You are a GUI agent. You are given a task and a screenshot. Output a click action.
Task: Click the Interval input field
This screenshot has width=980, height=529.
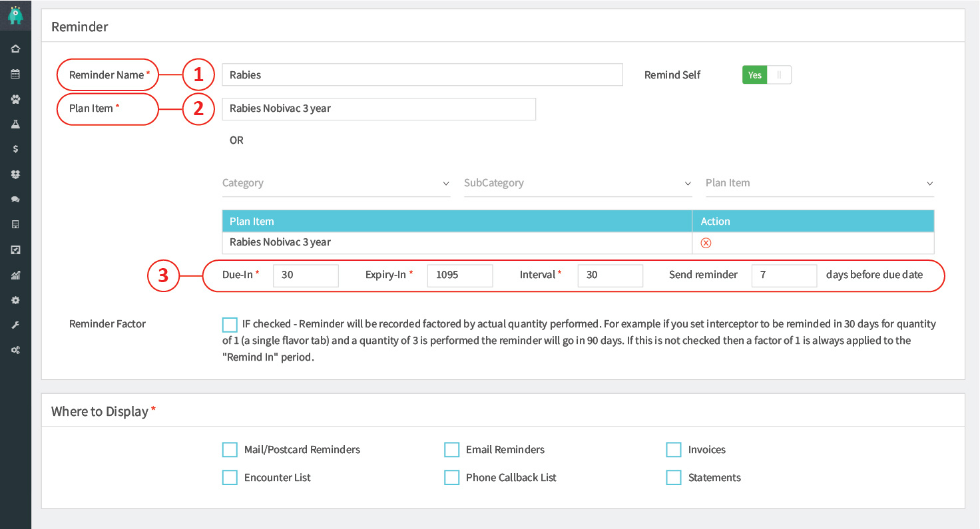coord(611,275)
